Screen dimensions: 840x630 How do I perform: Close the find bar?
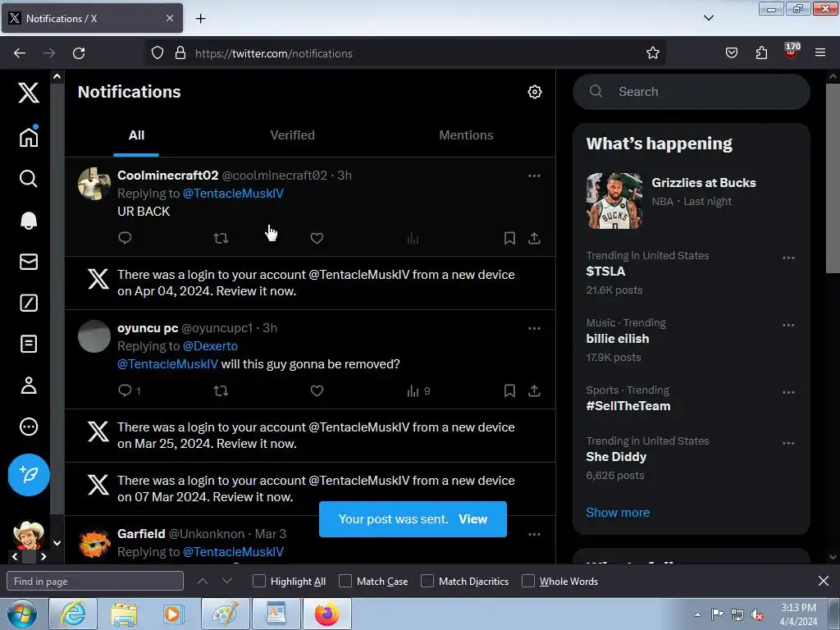tap(823, 581)
